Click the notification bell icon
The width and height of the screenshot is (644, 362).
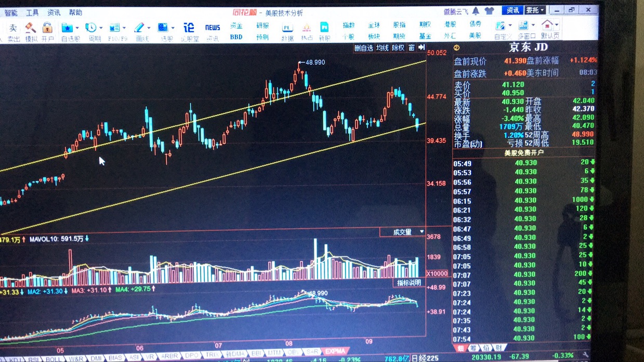click(476, 10)
